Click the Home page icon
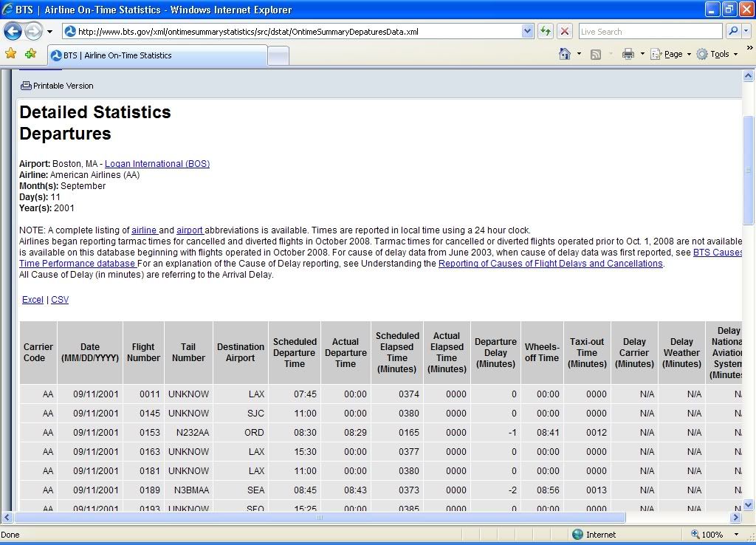The image size is (756, 545). (565, 54)
